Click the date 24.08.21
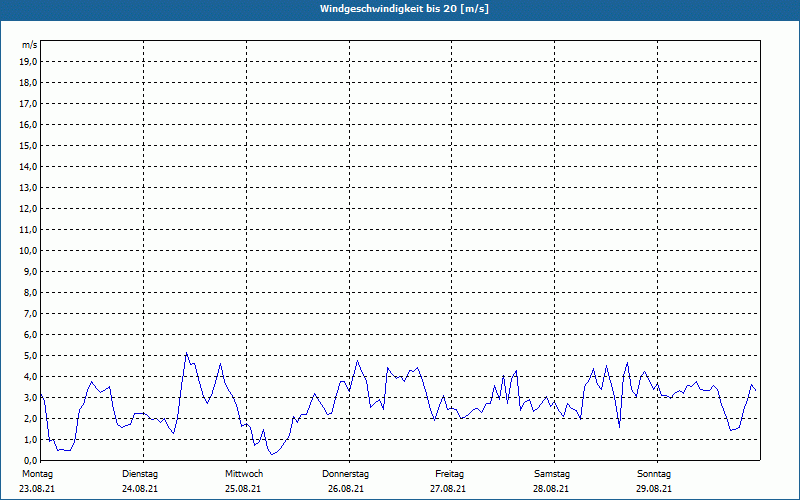Viewport: 800px width, 500px height. pyautogui.click(x=140, y=489)
